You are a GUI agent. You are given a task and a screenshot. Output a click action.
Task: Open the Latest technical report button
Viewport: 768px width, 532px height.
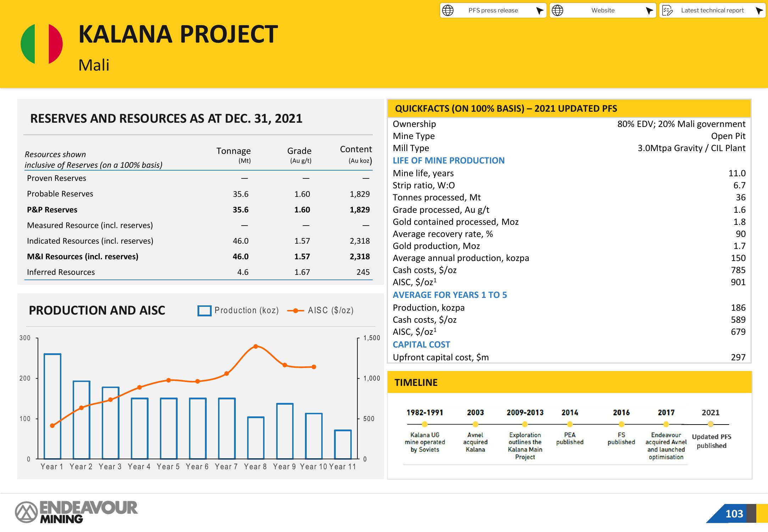[x=712, y=10]
